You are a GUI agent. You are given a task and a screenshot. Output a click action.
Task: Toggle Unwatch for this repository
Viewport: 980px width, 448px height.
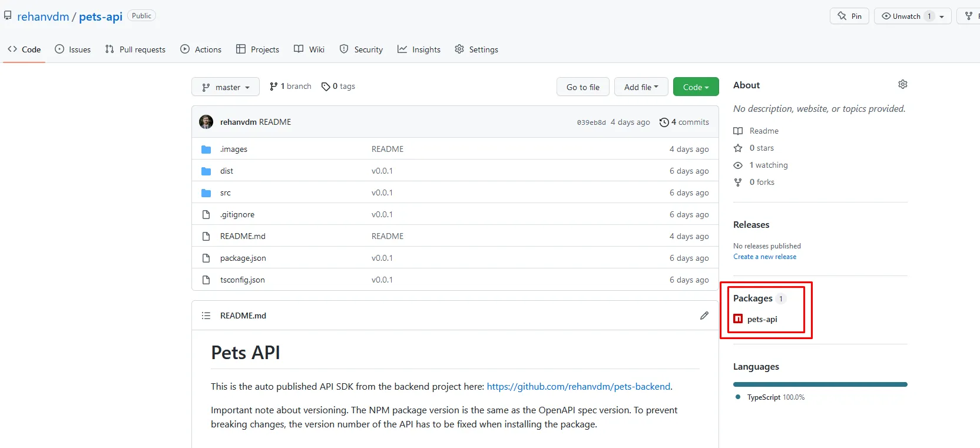click(901, 16)
